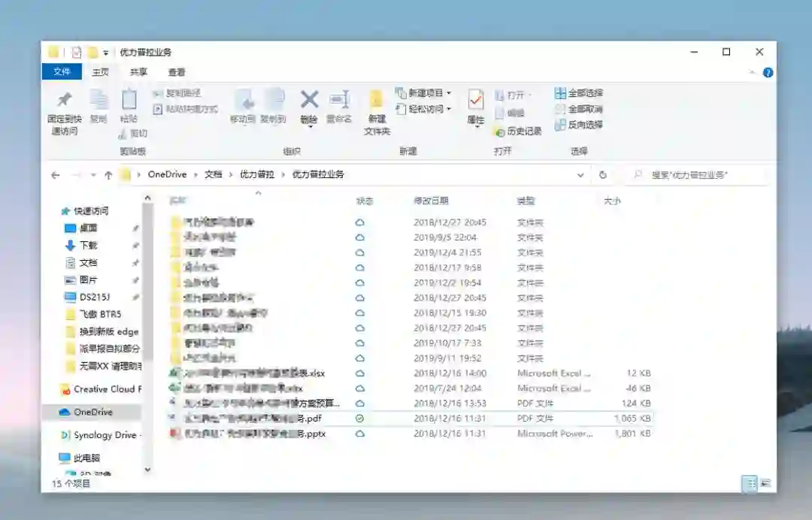Click refresh icon beside address bar

(x=603, y=175)
